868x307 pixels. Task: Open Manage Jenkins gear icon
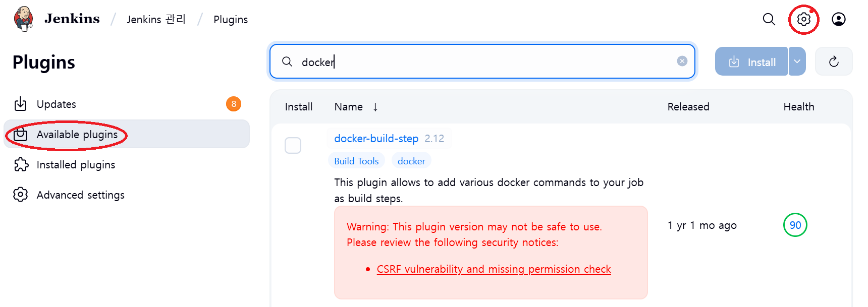(x=803, y=19)
